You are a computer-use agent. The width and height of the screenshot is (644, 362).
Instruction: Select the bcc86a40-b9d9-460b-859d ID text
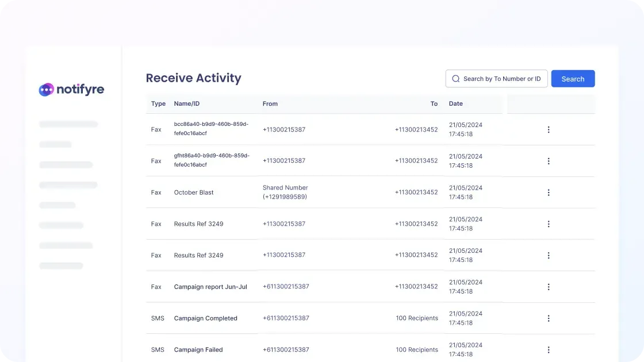(x=211, y=129)
